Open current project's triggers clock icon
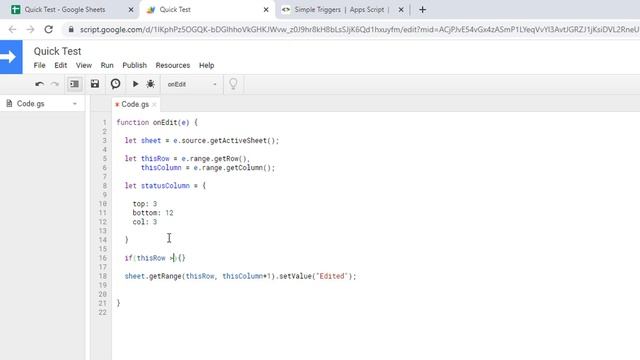 click(116, 84)
